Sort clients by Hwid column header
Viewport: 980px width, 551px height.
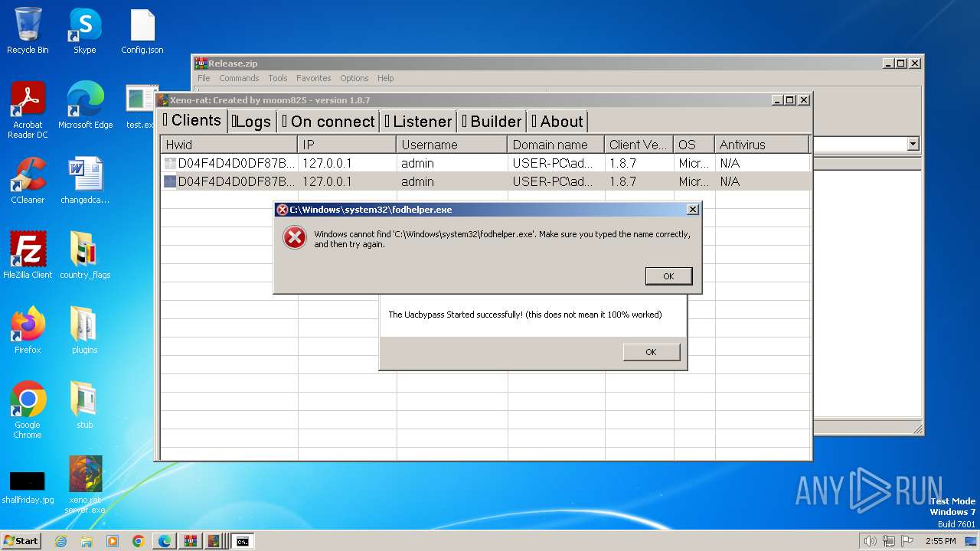pyautogui.click(x=229, y=145)
